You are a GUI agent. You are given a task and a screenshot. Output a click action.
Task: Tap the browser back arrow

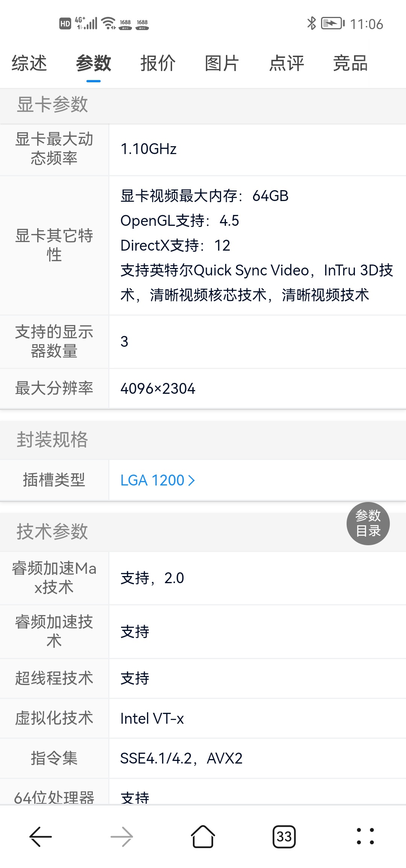pyautogui.click(x=41, y=836)
